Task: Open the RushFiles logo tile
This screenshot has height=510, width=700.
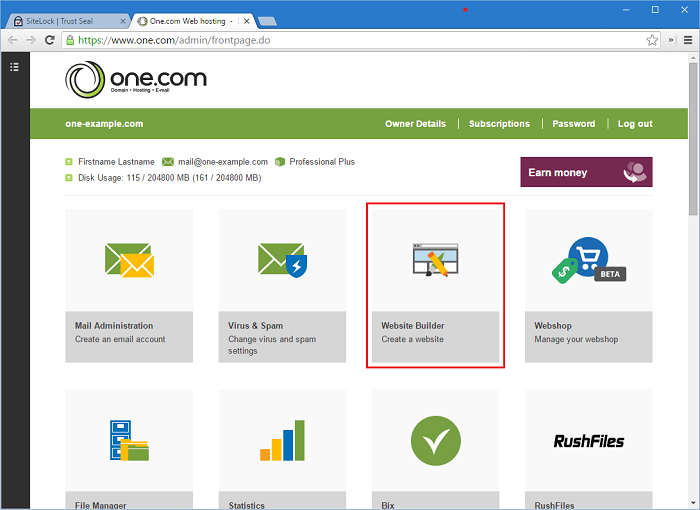Action: (x=588, y=441)
